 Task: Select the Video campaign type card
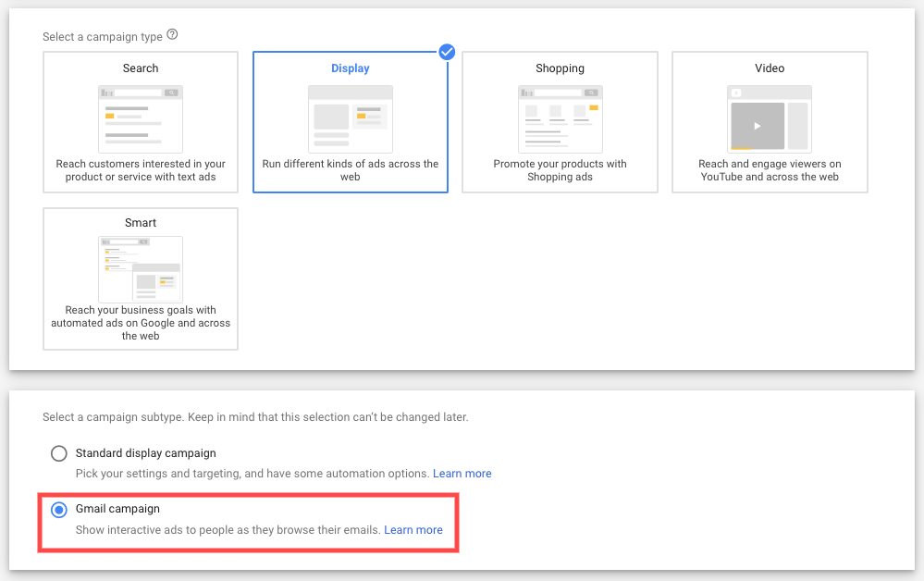[x=770, y=122]
